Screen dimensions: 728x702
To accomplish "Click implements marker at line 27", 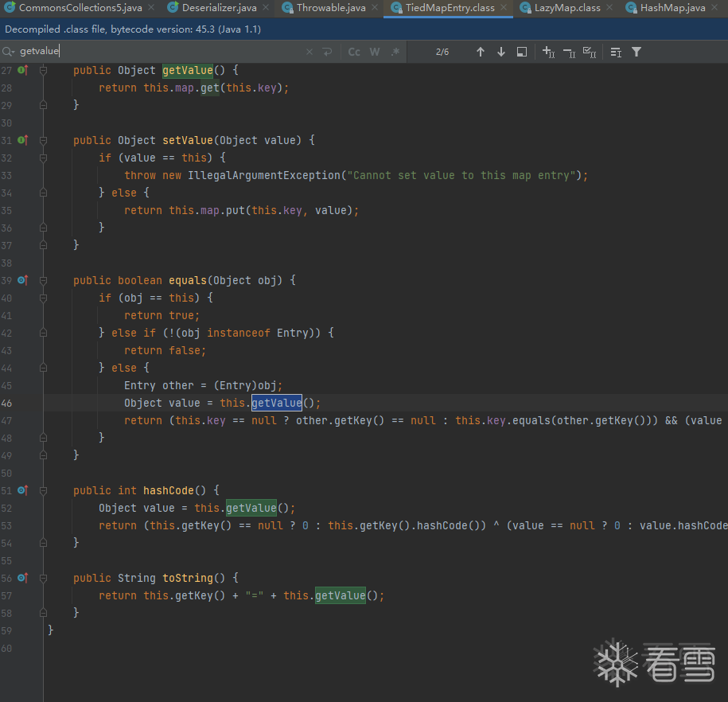I will tap(22, 70).
